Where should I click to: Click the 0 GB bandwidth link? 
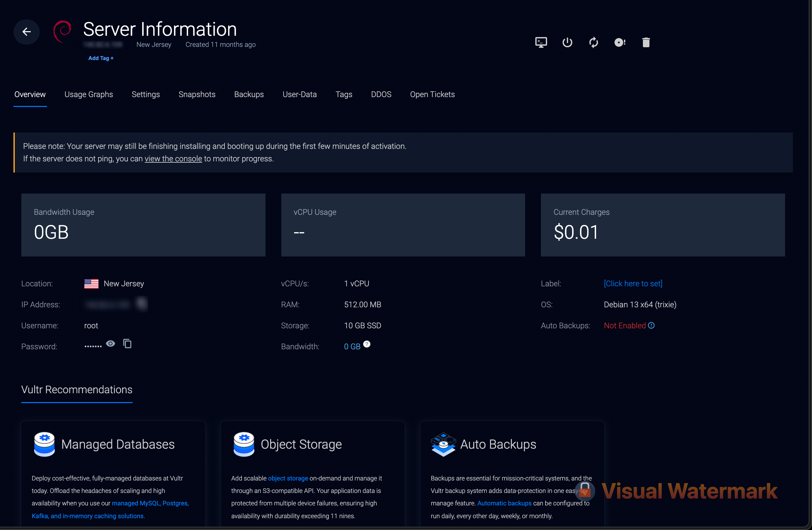point(352,347)
